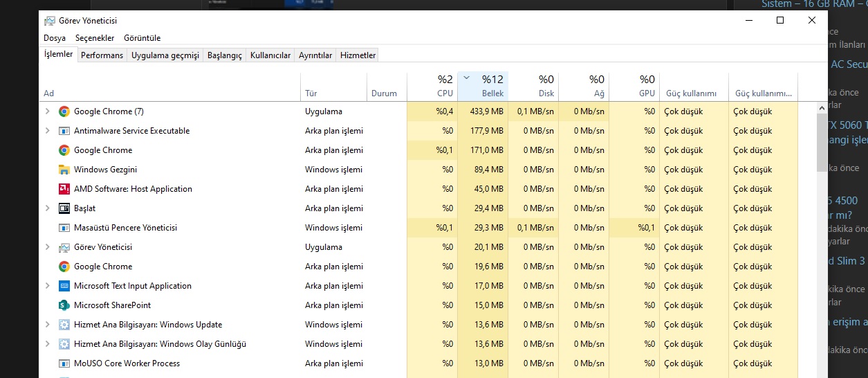The height and width of the screenshot is (378, 868).
Task: Open the Görüntüle menu
Action: [142, 38]
